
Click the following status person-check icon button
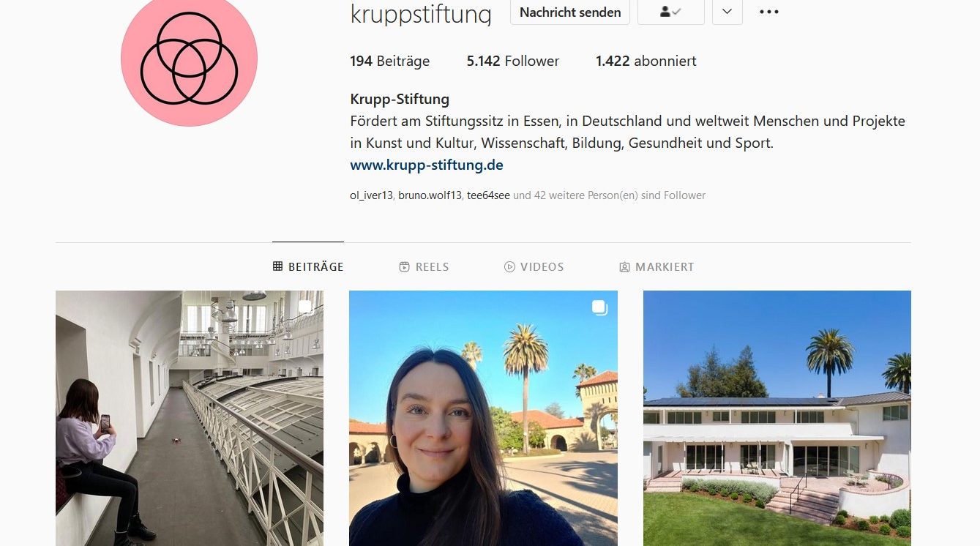click(x=671, y=12)
